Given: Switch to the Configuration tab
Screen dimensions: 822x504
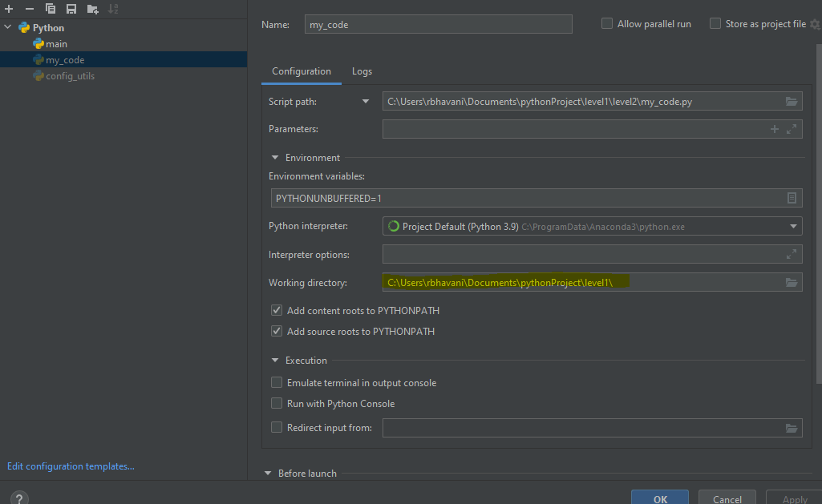Looking at the screenshot, I should click(x=302, y=71).
